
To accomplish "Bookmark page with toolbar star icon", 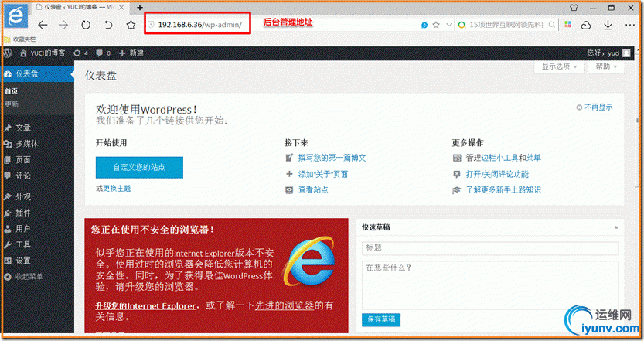I will (x=131, y=25).
